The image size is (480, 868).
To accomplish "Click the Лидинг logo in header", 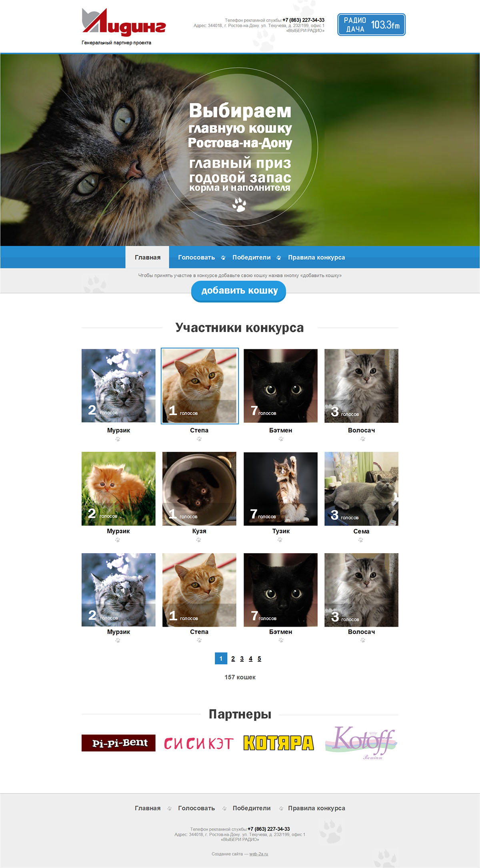I will pos(124,22).
